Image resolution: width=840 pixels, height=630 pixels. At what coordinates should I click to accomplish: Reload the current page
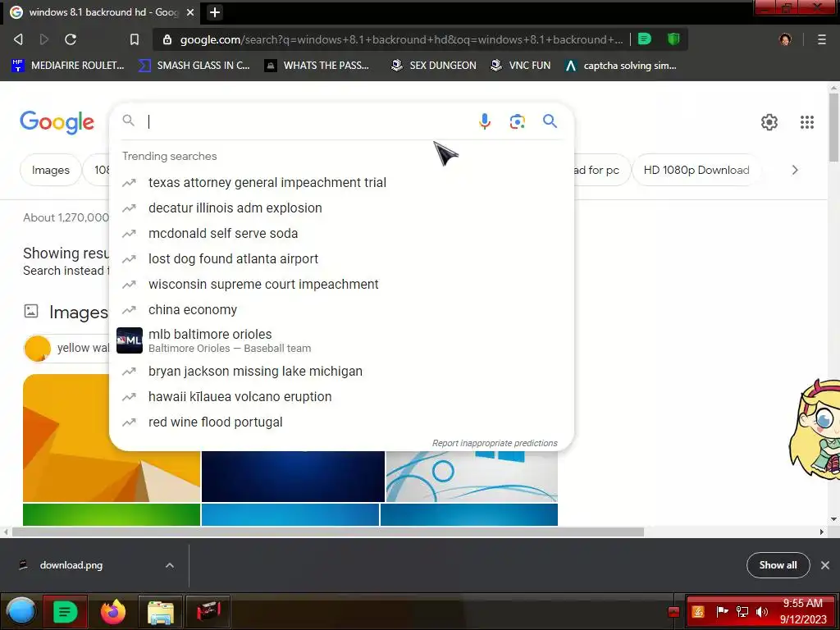pyautogui.click(x=71, y=39)
